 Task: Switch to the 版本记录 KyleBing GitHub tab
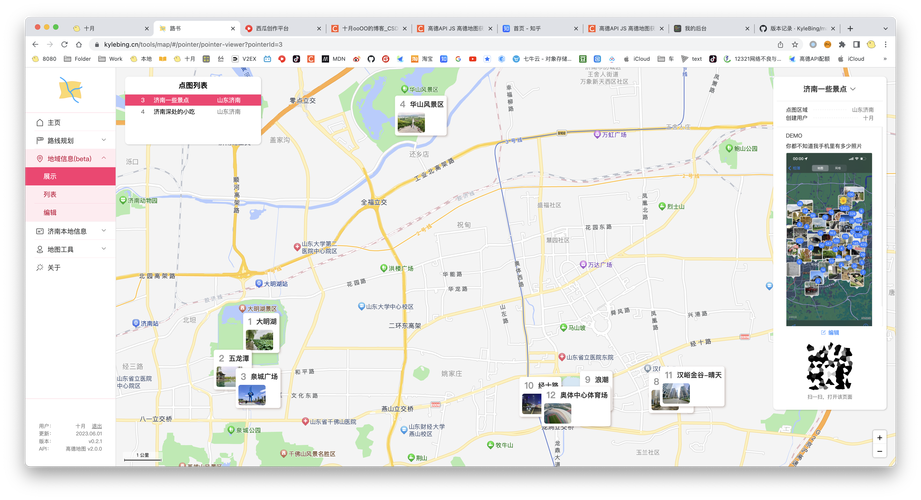tap(796, 28)
